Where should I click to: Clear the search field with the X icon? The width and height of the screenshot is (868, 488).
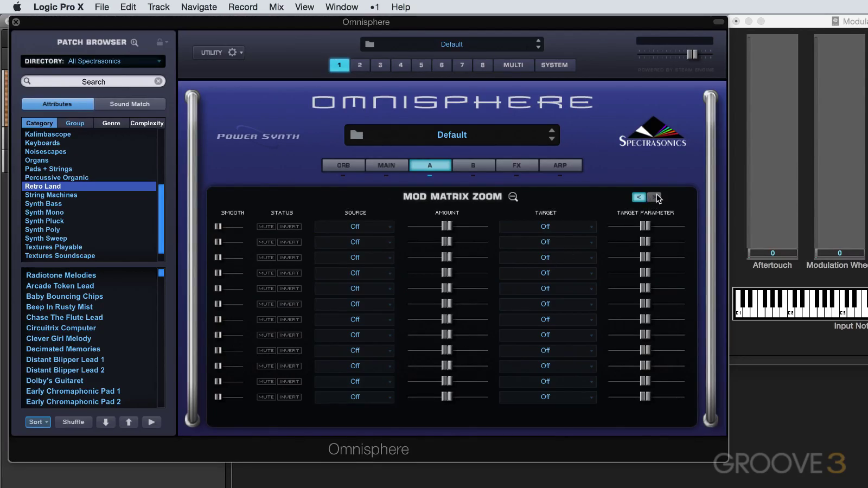coord(158,81)
